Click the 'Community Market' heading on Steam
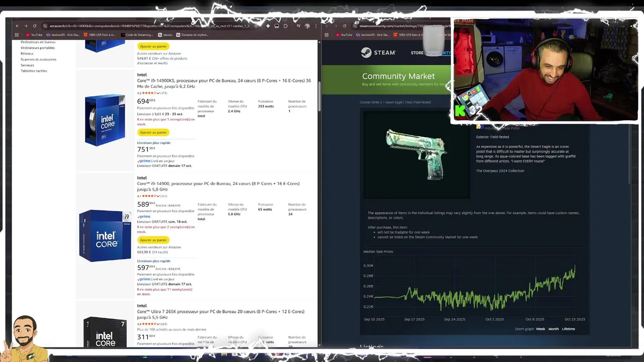The image size is (644, 362). (x=398, y=76)
